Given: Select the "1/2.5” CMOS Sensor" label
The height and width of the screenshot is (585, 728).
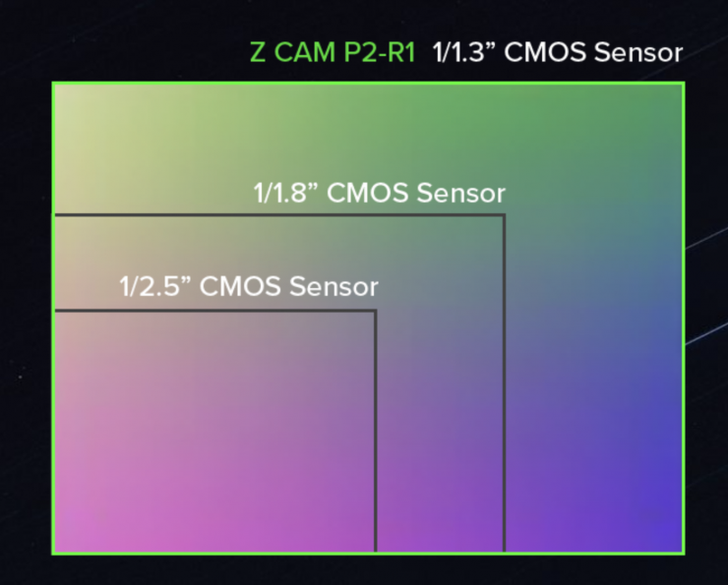Looking at the screenshot, I should (x=249, y=286).
